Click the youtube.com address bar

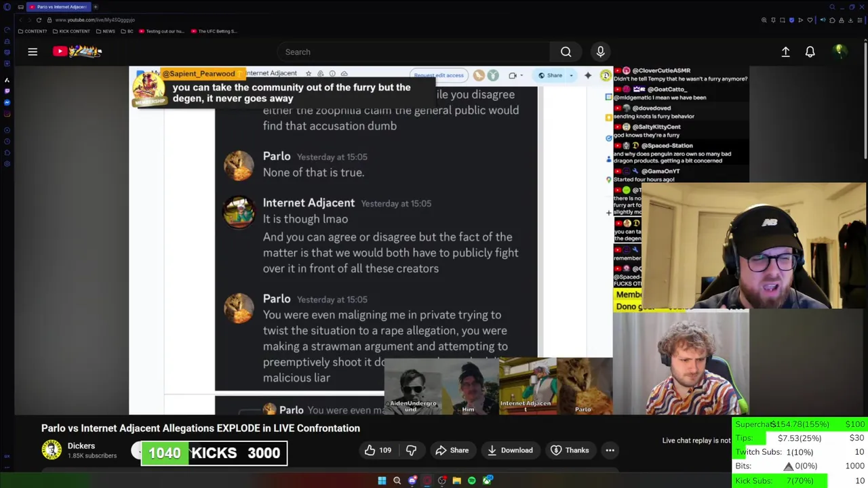point(95,20)
